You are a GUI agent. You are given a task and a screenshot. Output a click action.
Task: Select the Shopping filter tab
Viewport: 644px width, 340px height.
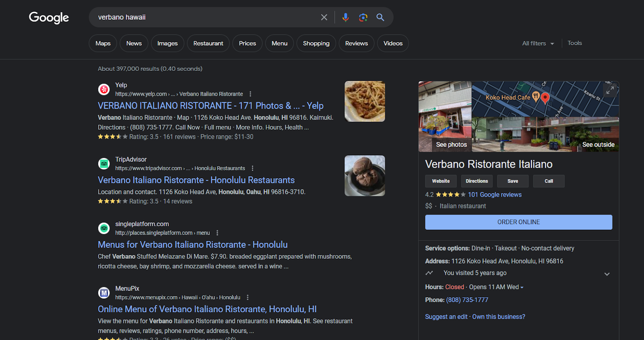pyautogui.click(x=316, y=43)
